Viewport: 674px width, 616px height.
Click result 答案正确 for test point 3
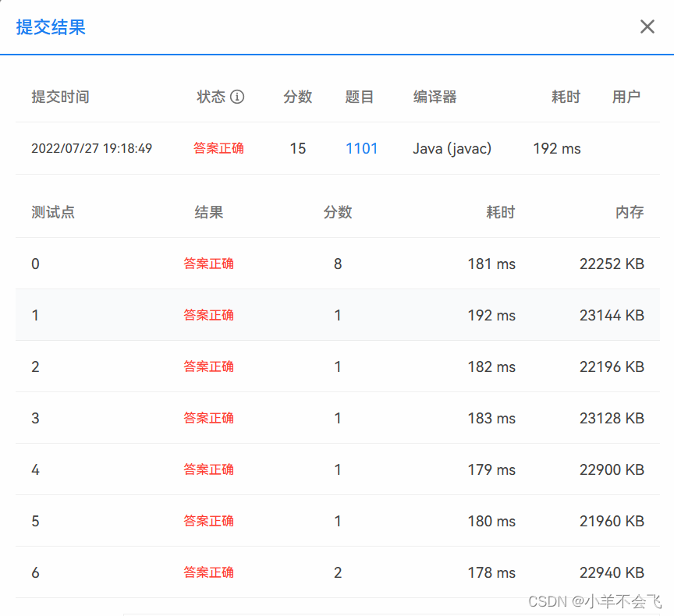click(x=208, y=418)
